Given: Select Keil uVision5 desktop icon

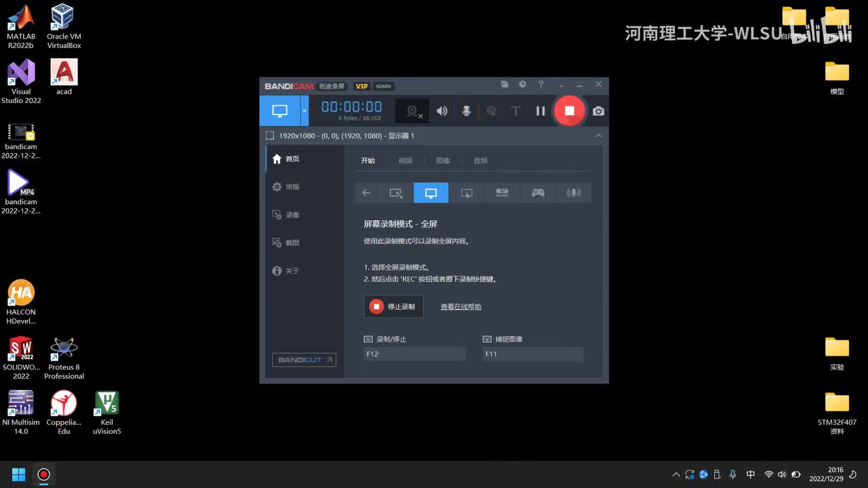Looking at the screenshot, I should click(106, 413).
